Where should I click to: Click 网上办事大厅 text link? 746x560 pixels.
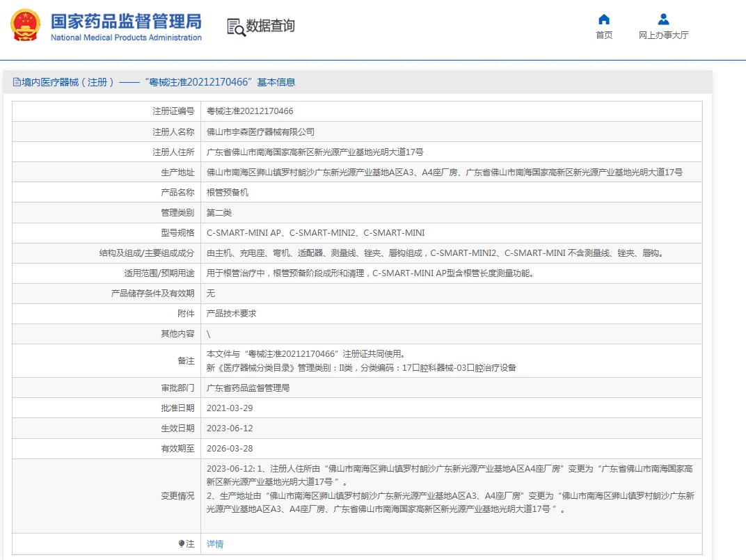pyautogui.click(x=663, y=35)
